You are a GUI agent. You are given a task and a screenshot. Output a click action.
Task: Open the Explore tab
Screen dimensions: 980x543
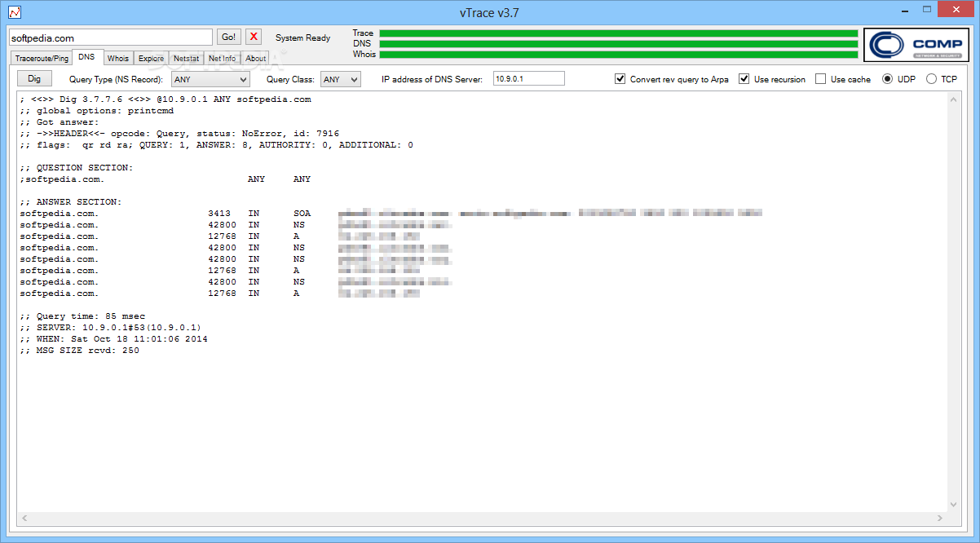pyautogui.click(x=151, y=59)
